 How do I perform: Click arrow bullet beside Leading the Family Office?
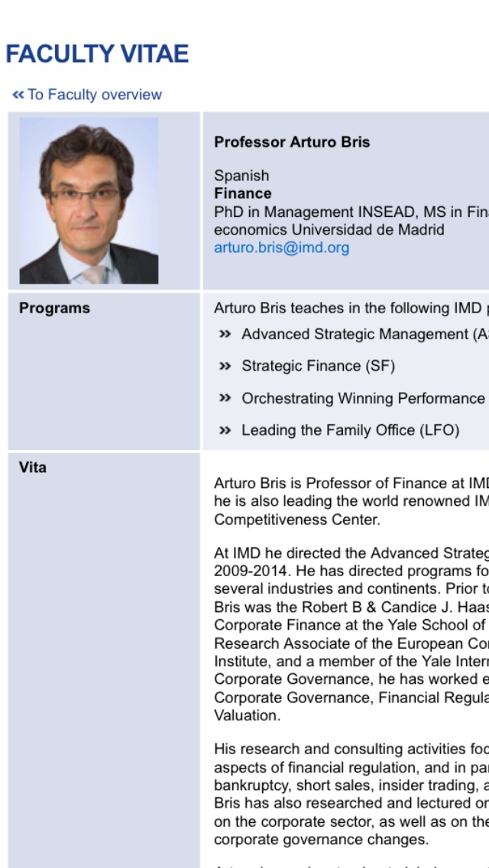(x=225, y=430)
